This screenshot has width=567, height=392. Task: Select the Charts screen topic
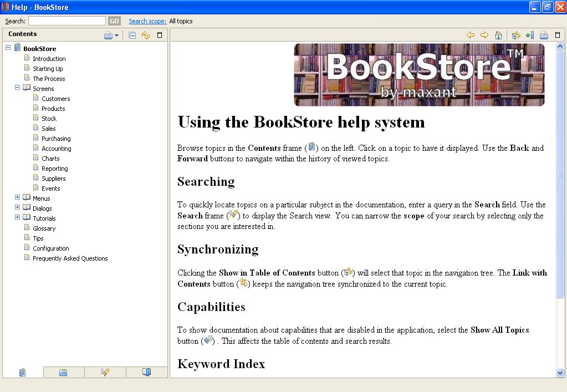50,159
